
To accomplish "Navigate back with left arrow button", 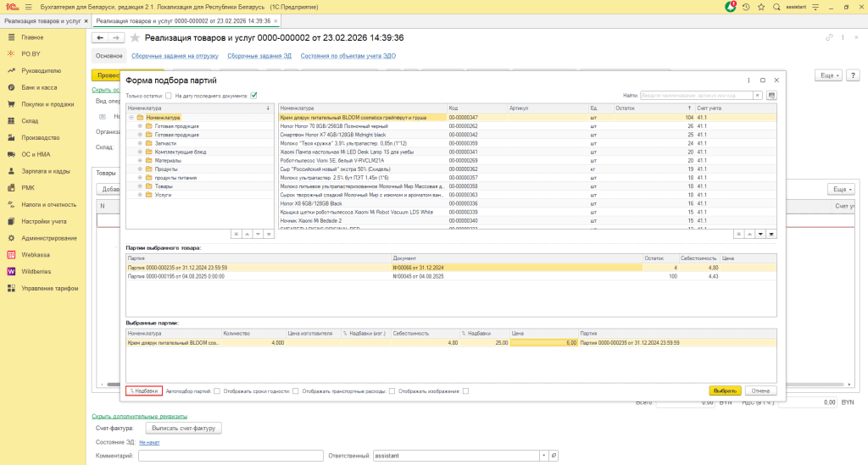I will pos(100,38).
